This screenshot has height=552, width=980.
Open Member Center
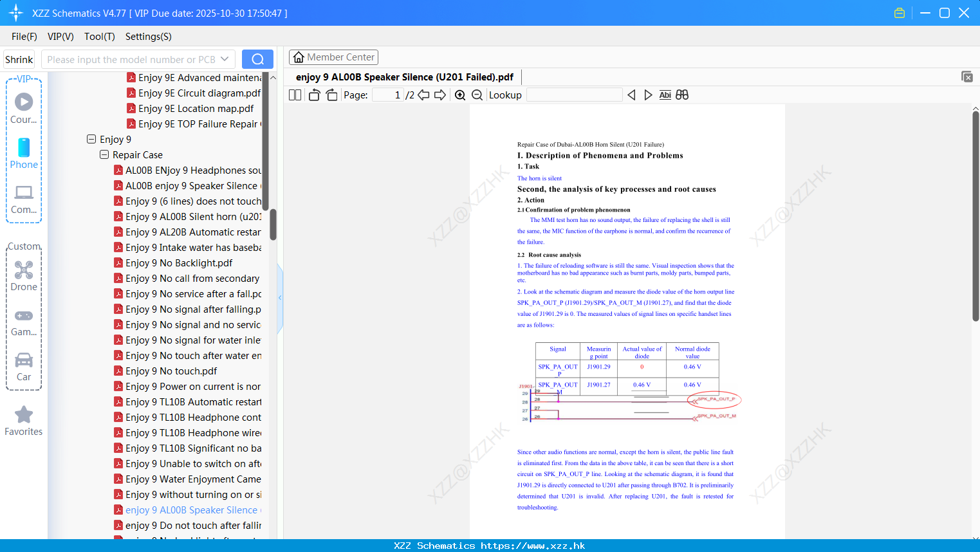point(333,57)
